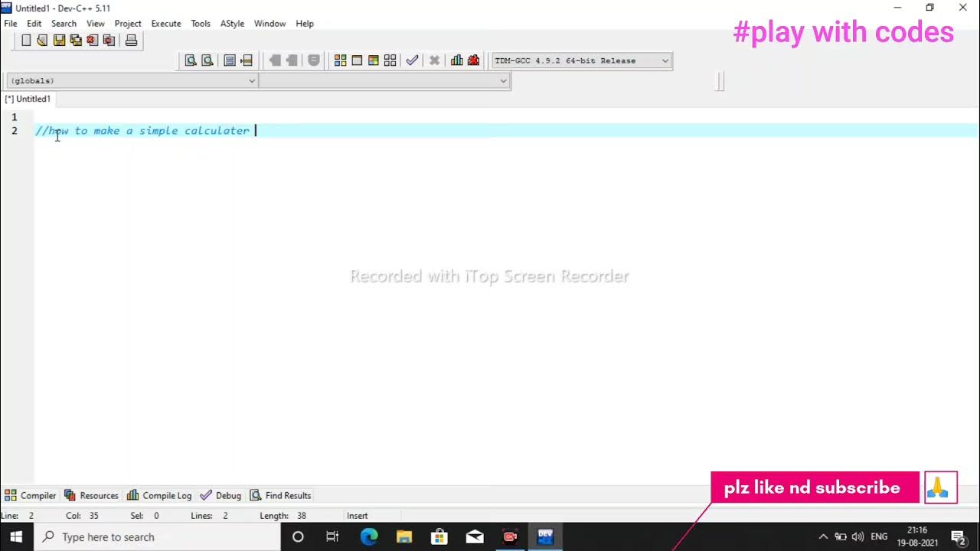Open the Project menu

tap(128, 24)
